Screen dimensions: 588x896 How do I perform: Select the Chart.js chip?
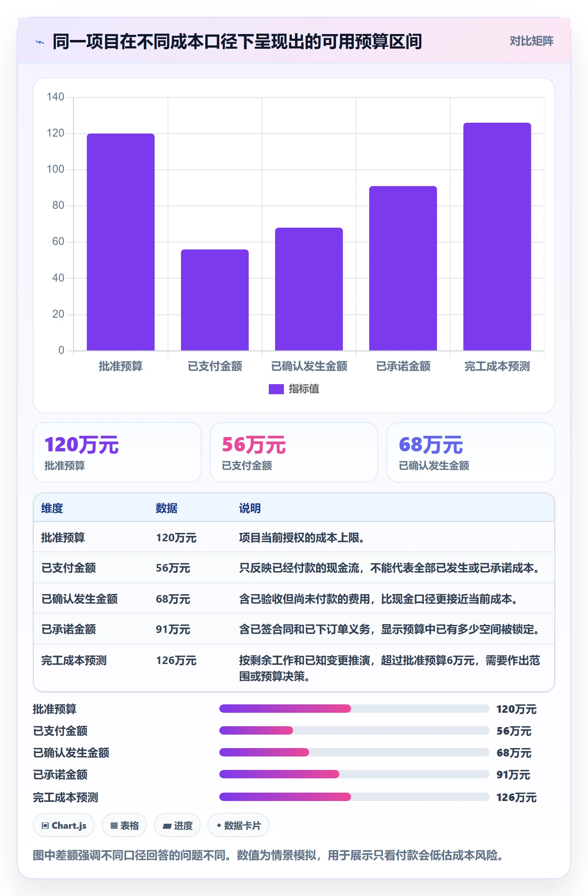[x=64, y=825]
